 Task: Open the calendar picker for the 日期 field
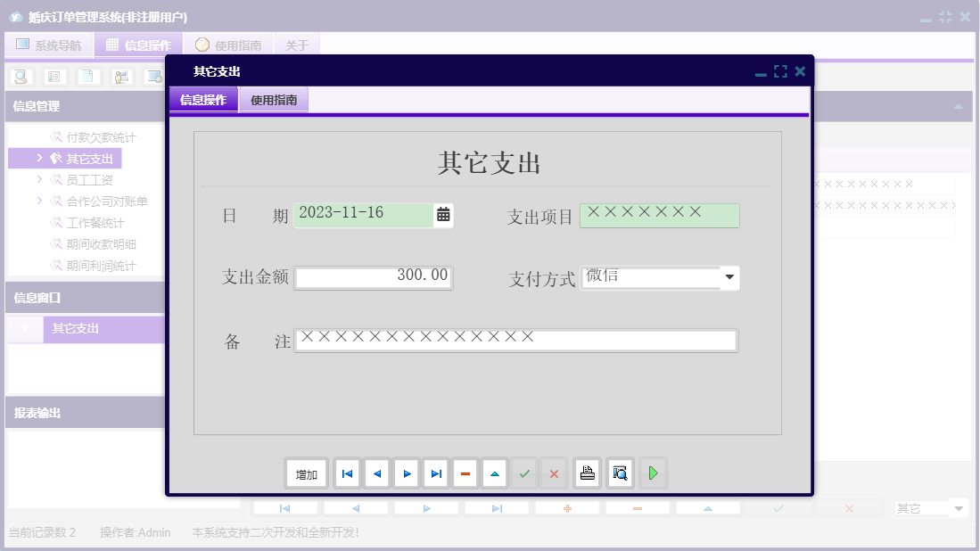point(443,215)
